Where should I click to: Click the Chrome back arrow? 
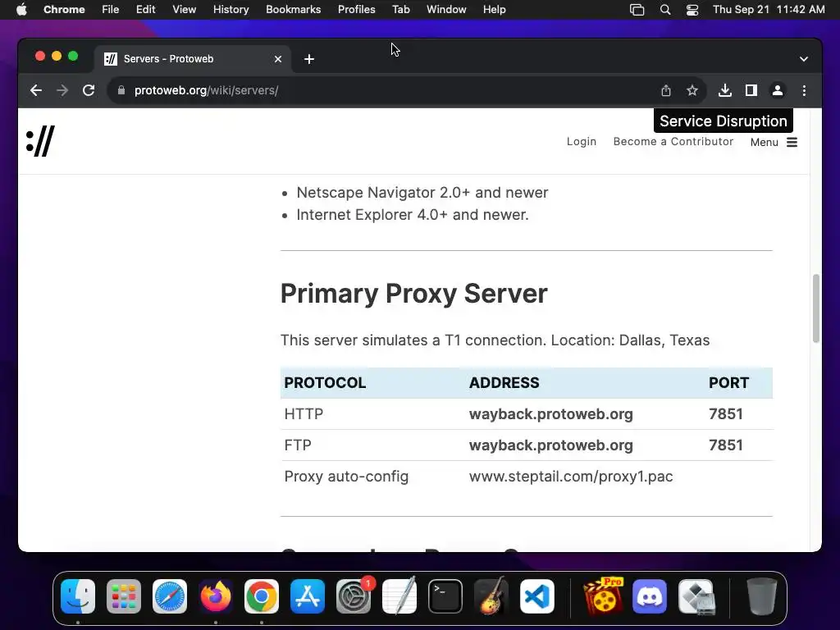[36, 90]
